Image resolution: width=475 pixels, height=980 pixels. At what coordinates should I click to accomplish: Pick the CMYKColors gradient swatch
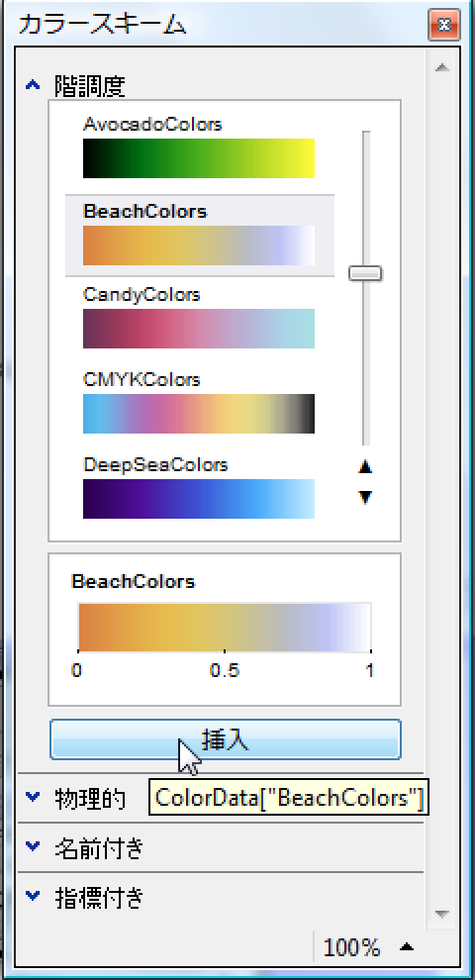(x=199, y=414)
